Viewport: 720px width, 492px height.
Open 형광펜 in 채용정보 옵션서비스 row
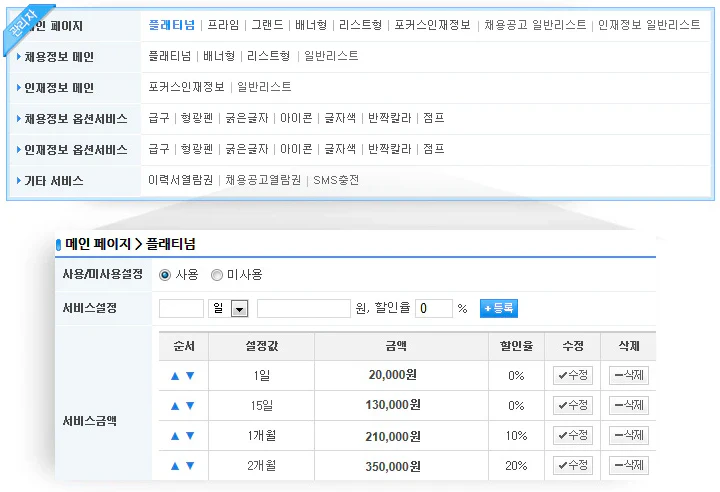(x=197, y=118)
